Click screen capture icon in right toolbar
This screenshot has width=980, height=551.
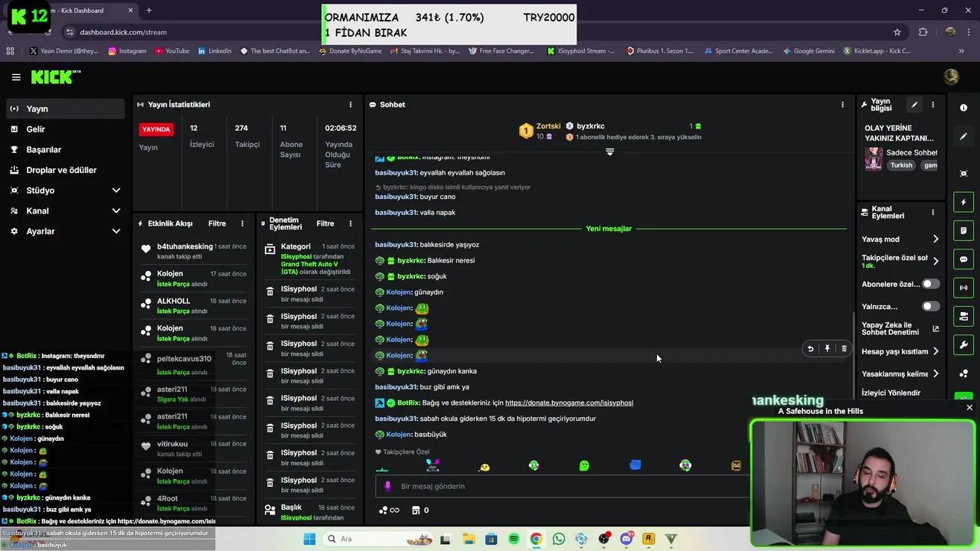(x=963, y=174)
